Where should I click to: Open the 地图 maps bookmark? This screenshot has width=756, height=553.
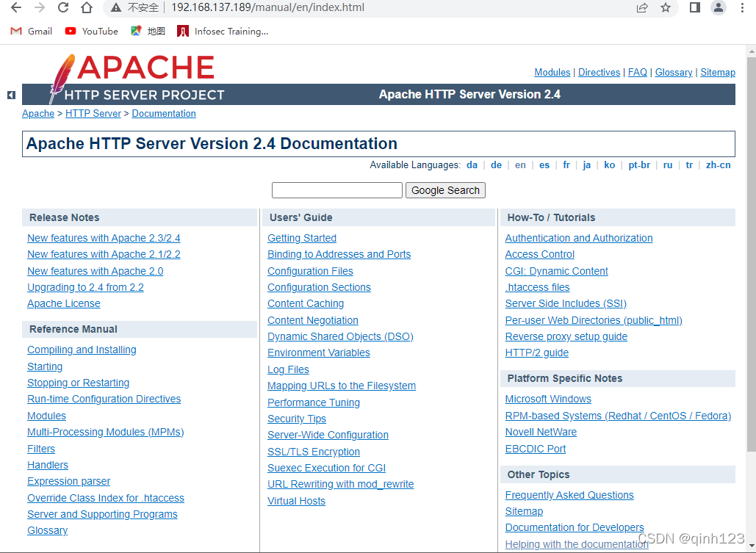point(148,32)
